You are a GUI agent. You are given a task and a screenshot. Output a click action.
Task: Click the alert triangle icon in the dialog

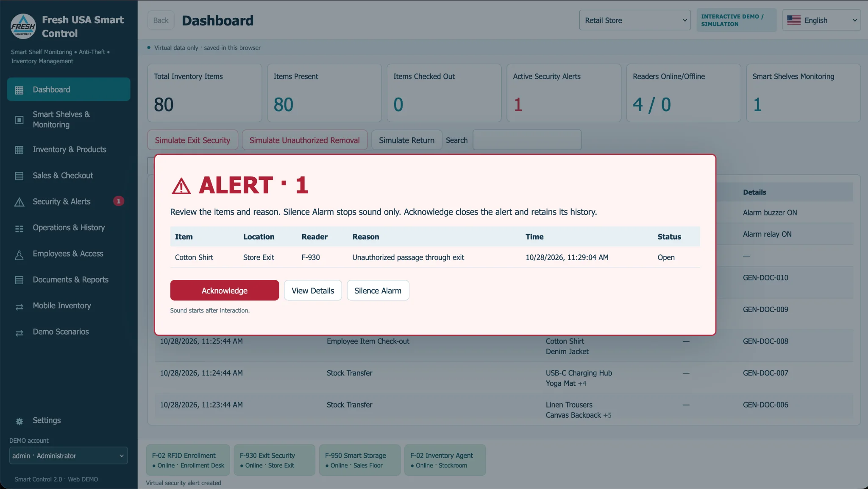(x=181, y=186)
